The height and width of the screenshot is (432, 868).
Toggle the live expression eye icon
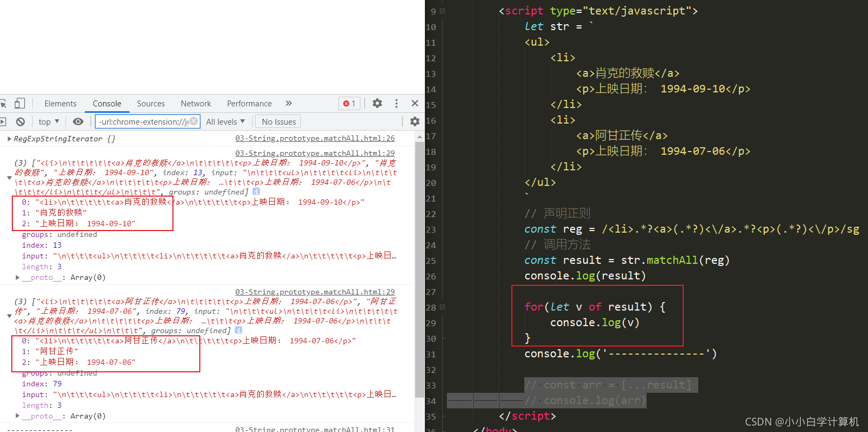[78, 122]
